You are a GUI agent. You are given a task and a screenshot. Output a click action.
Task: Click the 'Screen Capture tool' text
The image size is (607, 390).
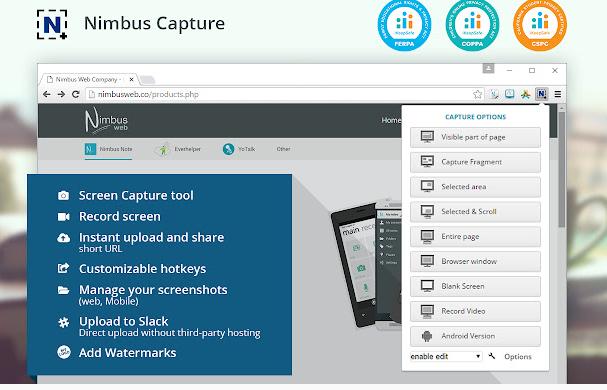click(x=136, y=195)
